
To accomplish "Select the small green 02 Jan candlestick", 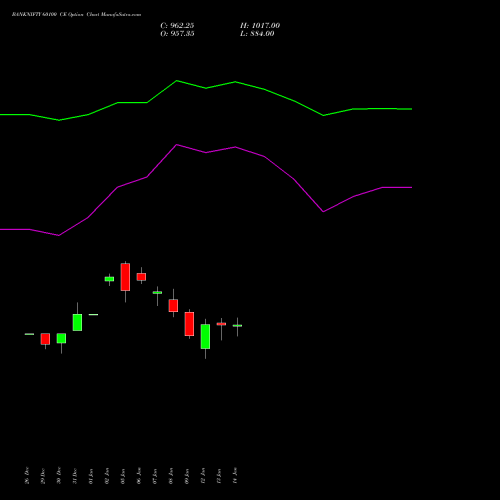I will [109, 279].
